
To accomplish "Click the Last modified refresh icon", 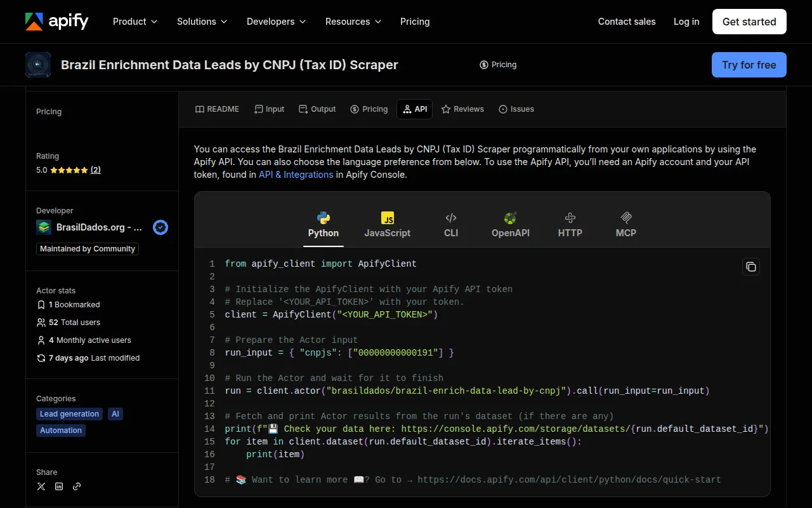I will coord(41,358).
